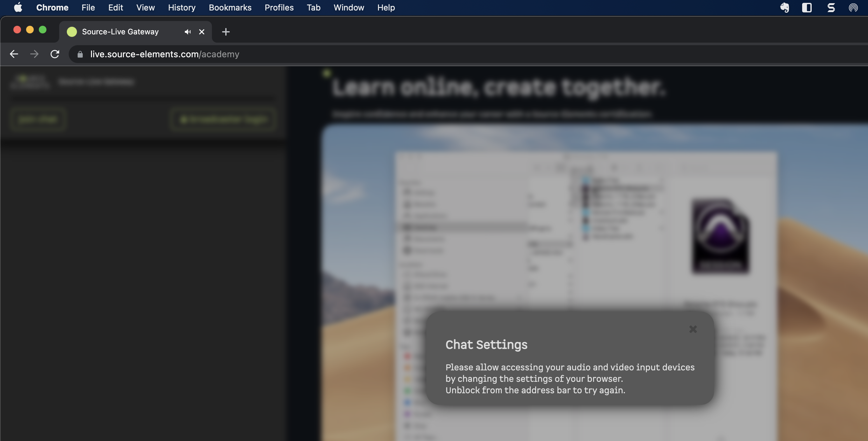Open the Evernote menu bar icon
This screenshot has width=868, height=441.
784,7
